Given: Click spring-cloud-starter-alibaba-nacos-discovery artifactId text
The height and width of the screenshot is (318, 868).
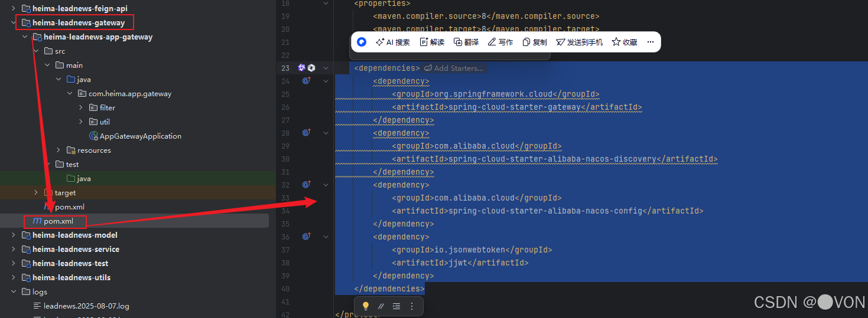Looking at the screenshot, I should 552,159.
